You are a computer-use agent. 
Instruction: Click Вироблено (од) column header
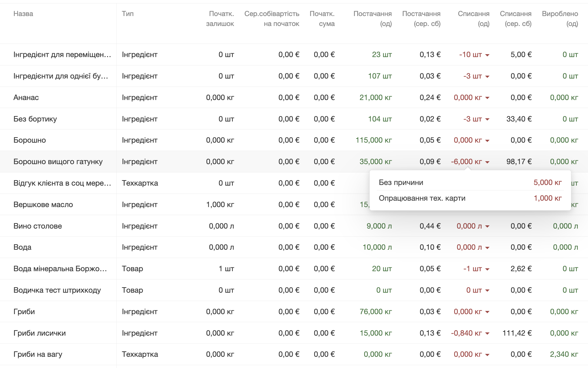[560, 19]
